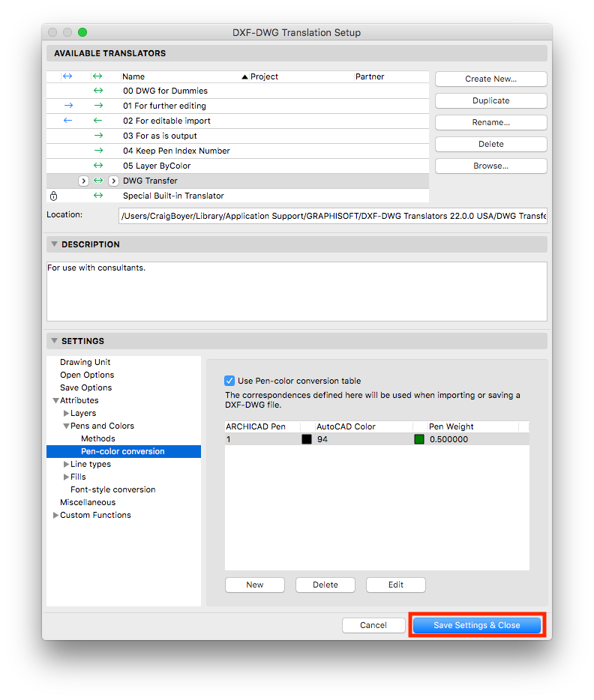Image resolution: width=594 pixels, height=700 pixels.
Task: Click green AutoCAD color swatch
Action: [419, 439]
